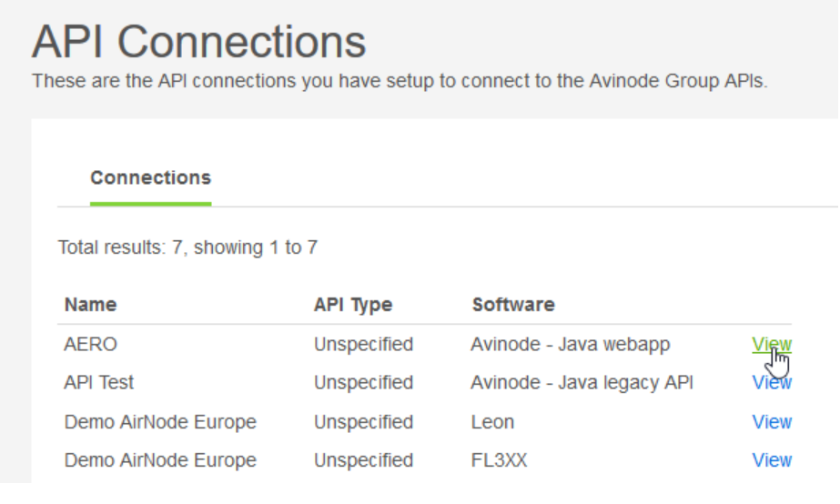Click the Avinode - Java webapp software cell

[x=571, y=345]
